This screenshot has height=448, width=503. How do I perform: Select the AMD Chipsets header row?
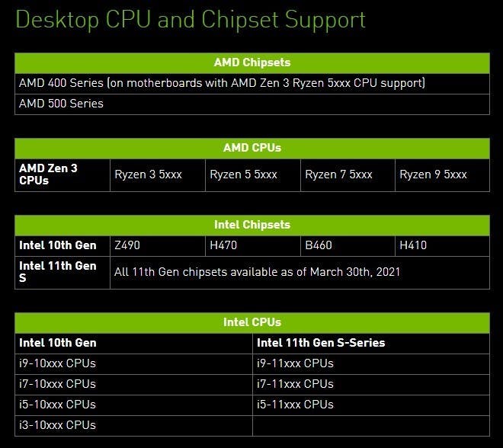[x=252, y=62]
